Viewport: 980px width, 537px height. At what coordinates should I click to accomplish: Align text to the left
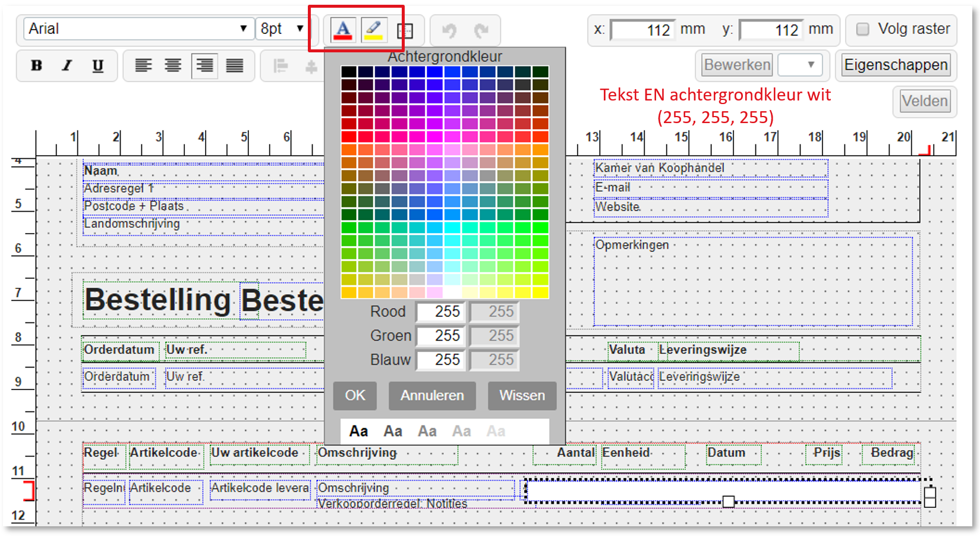pos(143,65)
